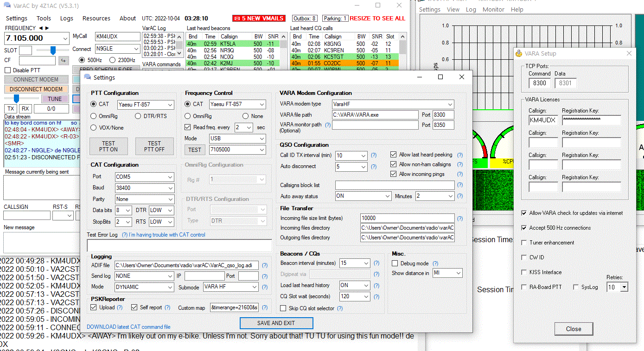Click help icon for Load last heard history

377,285
